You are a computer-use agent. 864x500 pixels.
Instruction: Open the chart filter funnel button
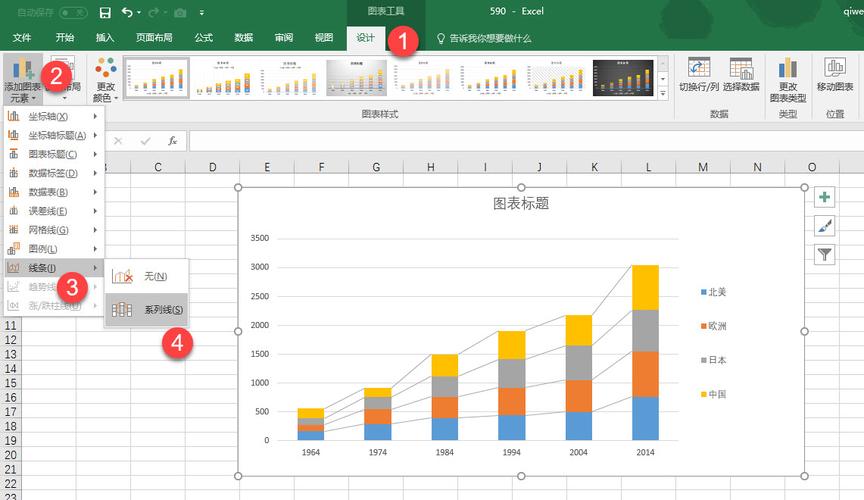tap(824, 254)
